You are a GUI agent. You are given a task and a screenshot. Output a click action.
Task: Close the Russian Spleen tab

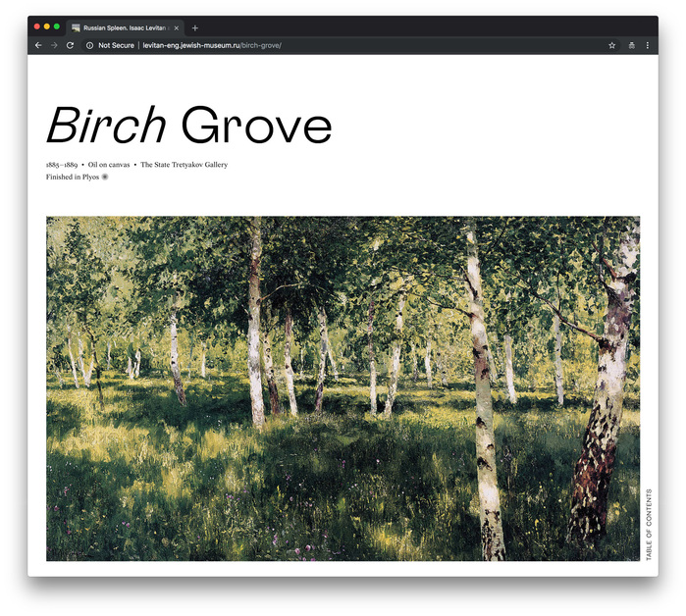tap(177, 28)
